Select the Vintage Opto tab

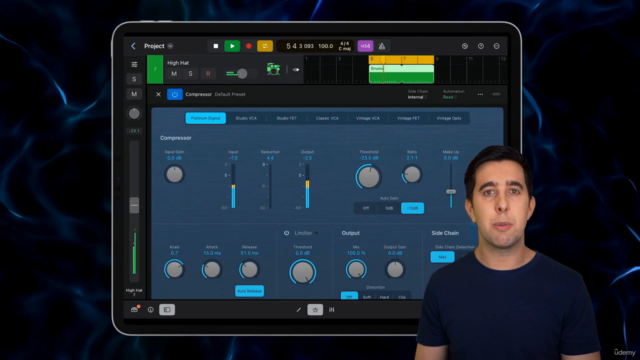(449, 118)
